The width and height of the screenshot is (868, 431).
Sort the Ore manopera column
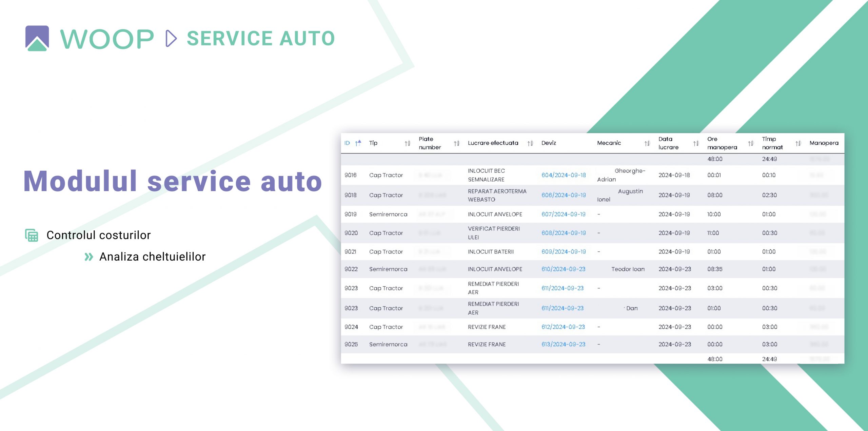(x=751, y=143)
